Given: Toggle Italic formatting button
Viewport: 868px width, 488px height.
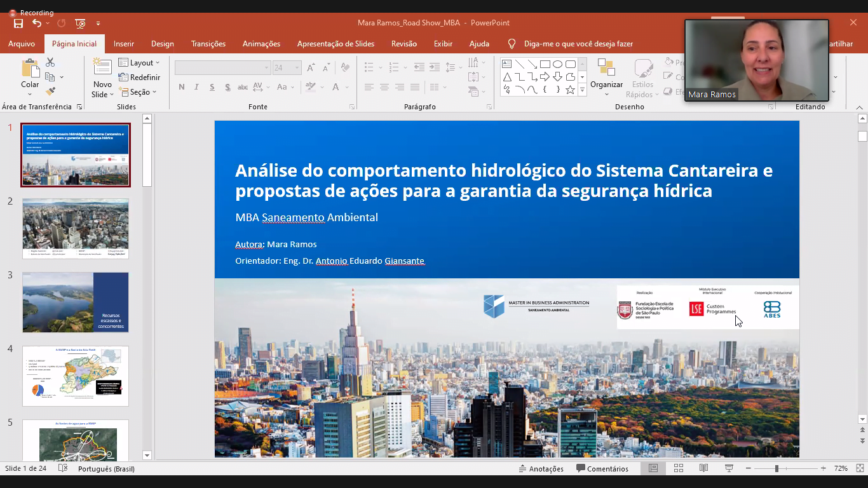Looking at the screenshot, I should 196,87.
